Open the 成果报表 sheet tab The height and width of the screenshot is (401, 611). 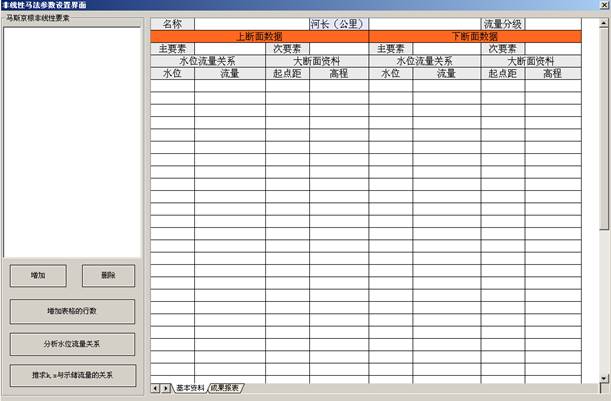(x=224, y=387)
